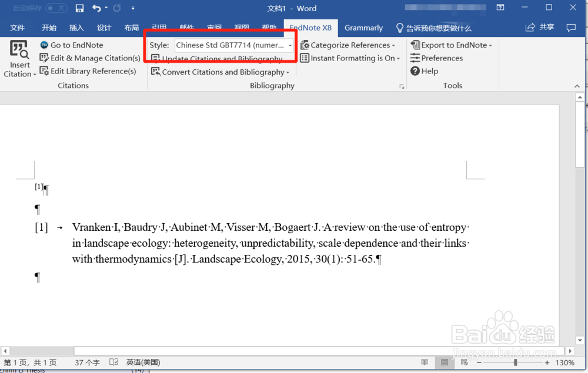Toggle the AutoSave switch

(56, 8)
